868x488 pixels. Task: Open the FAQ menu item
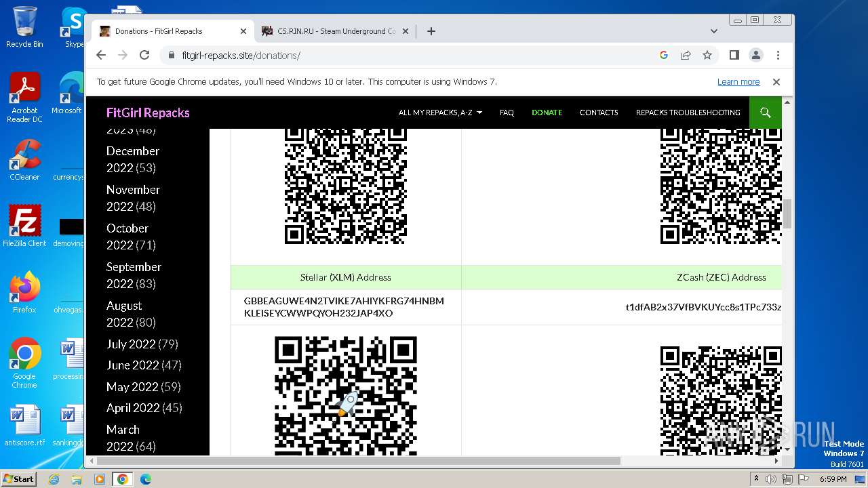(x=507, y=113)
